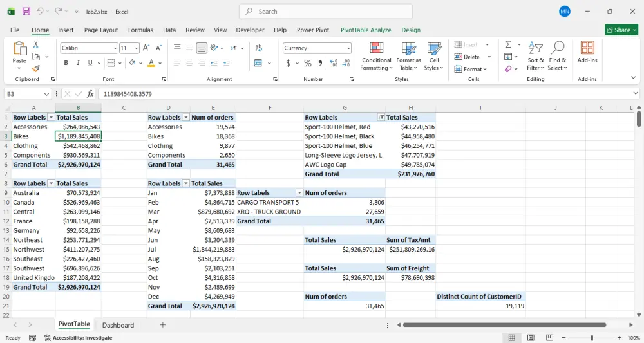This screenshot has height=343, width=644.
Task: Toggle Middle Align vertical alignment
Action: coord(189,48)
